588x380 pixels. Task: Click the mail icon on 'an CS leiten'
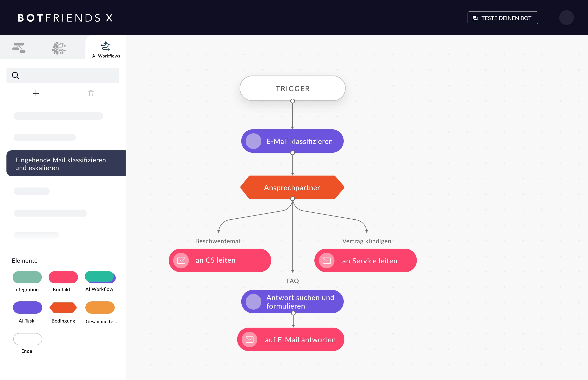click(181, 261)
